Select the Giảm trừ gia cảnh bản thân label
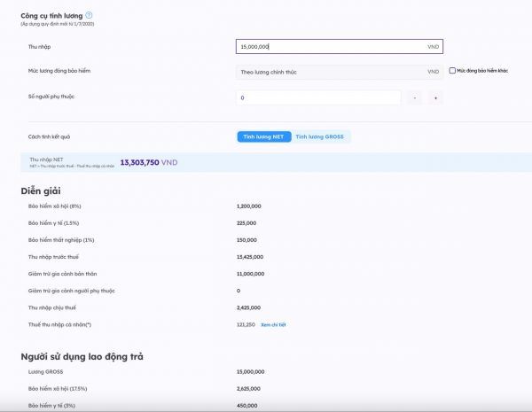The width and height of the screenshot is (532, 412). click(x=62, y=274)
